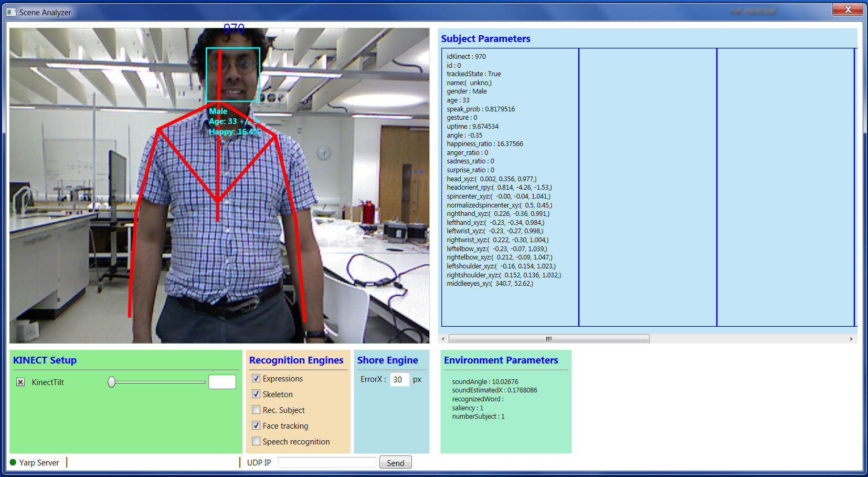The width and height of the screenshot is (868, 477).
Task: Enable the Rec. Subject checkbox
Action: coord(256,410)
